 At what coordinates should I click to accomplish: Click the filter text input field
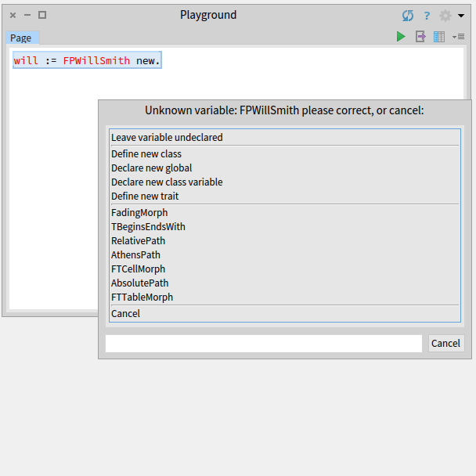pos(264,344)
